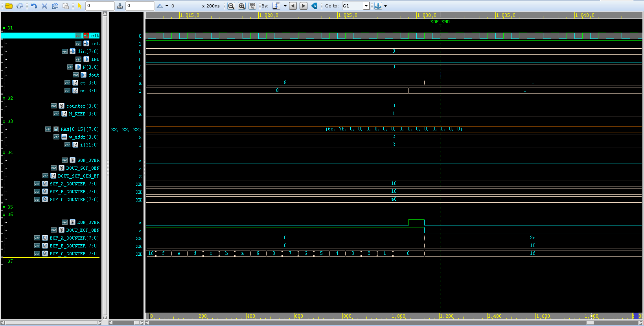Click the zoom out magnifier
Screen dimensions: 644x326
pos(231,6)
